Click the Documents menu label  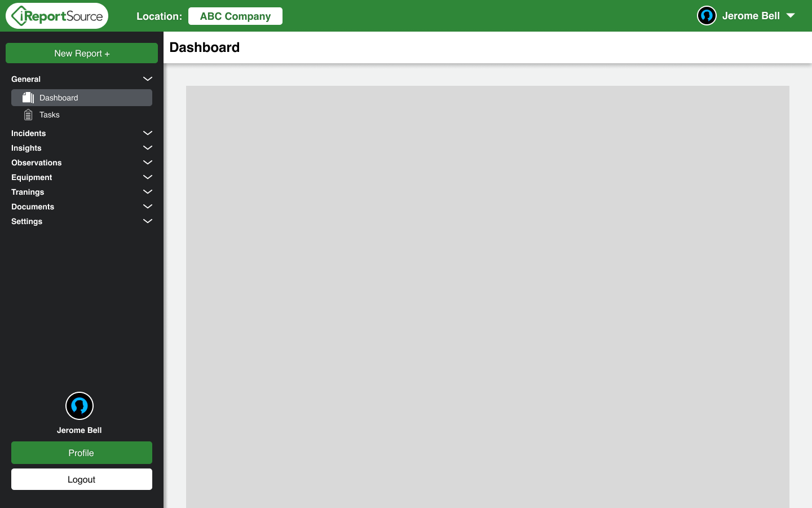33,207
